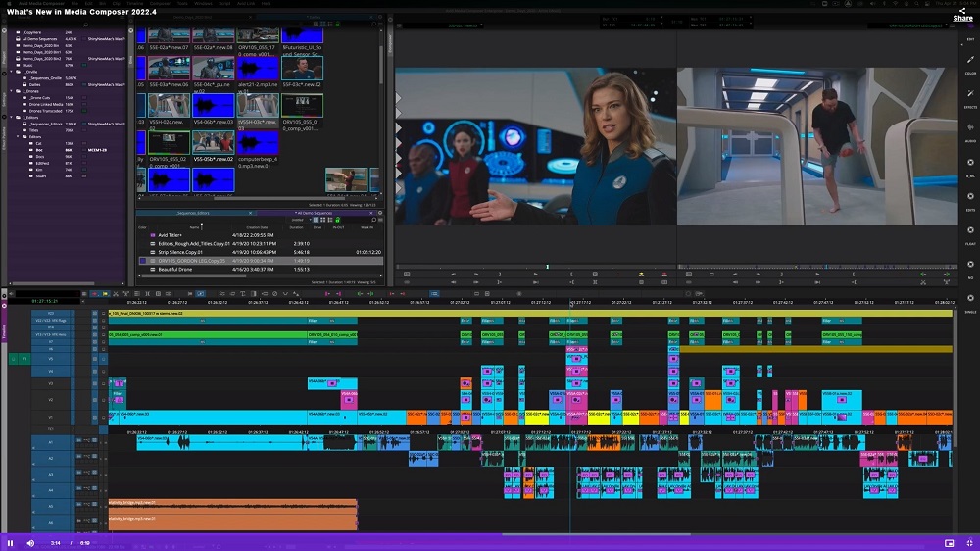Viewport: 980px width, 551px height.
Task: Switch bottom bin to text view icon
Action: [x=316, y=220]
